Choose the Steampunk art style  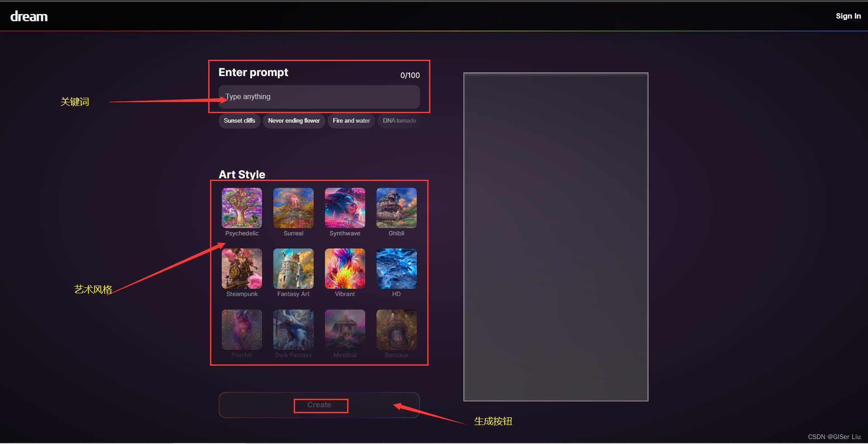point(242,268)
